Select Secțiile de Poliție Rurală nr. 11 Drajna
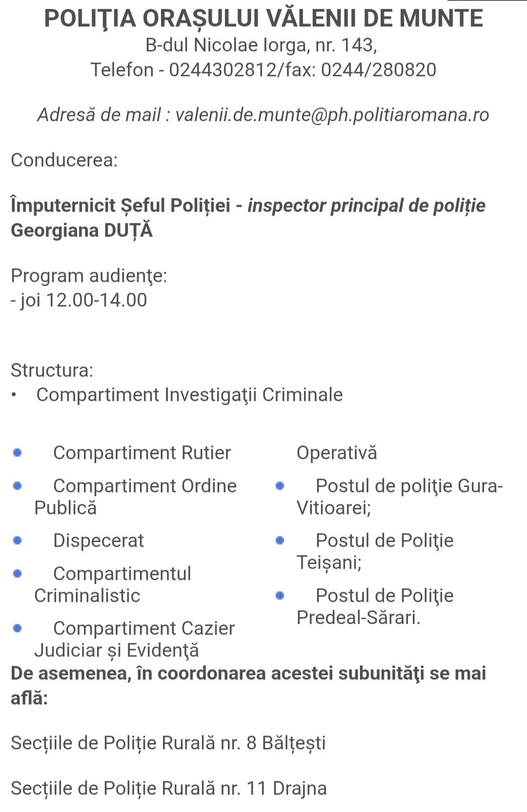527x812 pixels. tap(169, 788)
